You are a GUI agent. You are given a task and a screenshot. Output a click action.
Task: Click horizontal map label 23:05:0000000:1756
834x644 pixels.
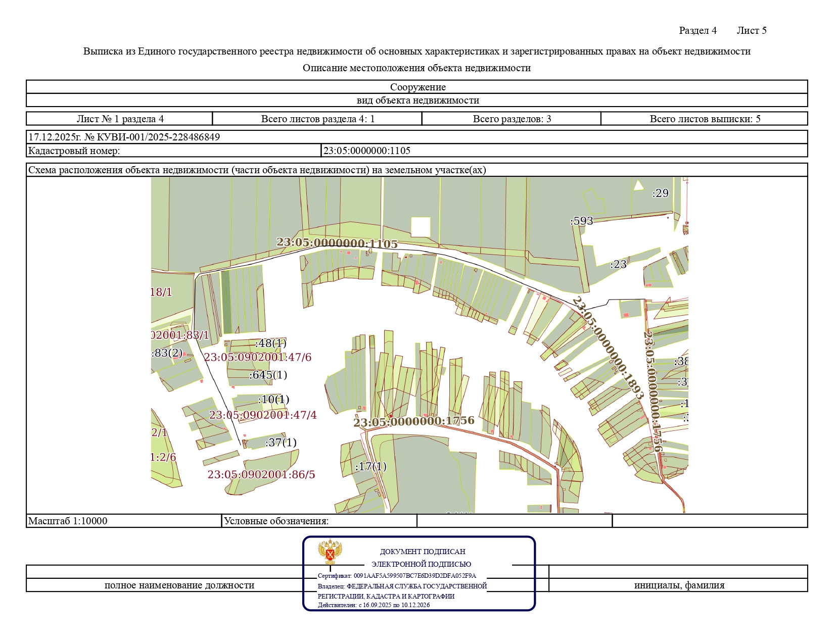(414, 421)
